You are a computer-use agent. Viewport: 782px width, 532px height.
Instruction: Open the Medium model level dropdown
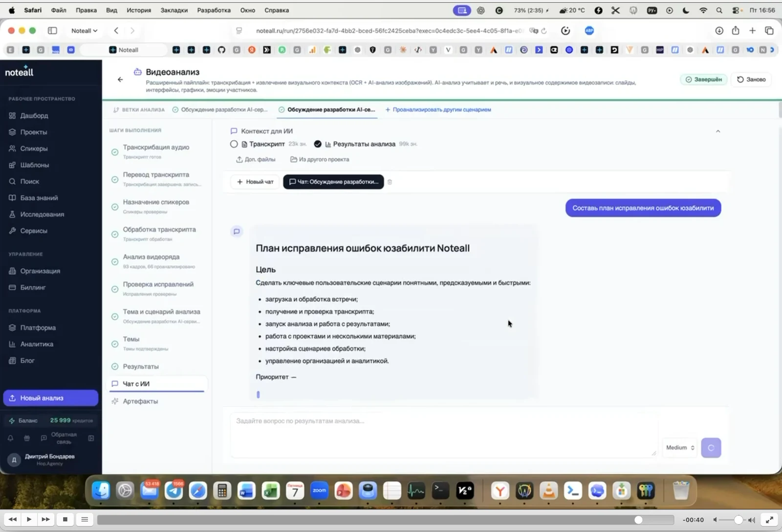(x=680, y=447)
